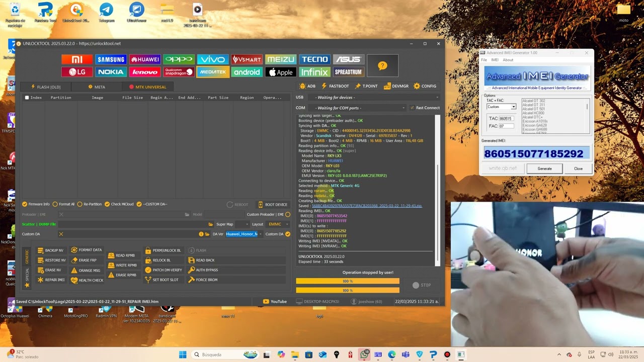Open TAC + FAC Custom dropdown in IMEI Generator
The width and height of the screenshot is (644, 362).
click(502, 107)
